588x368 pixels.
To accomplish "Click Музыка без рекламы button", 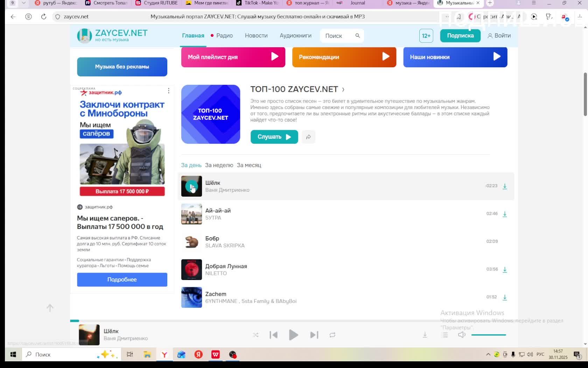I will tap(122, 67).
